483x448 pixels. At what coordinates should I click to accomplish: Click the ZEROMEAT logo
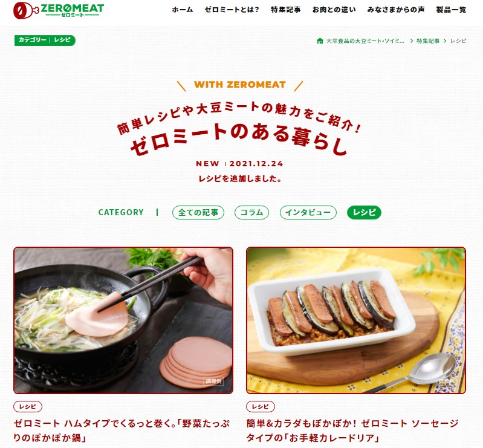pos(59,10)
